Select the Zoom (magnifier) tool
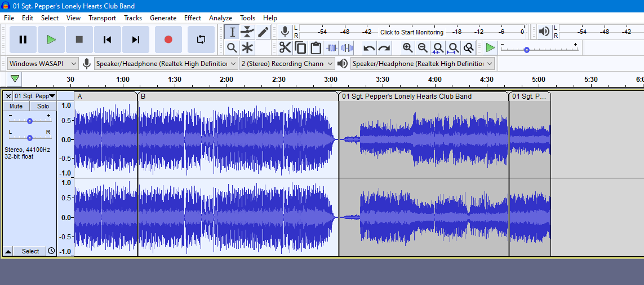Screen dimensions: 644x285 (232, 48)
